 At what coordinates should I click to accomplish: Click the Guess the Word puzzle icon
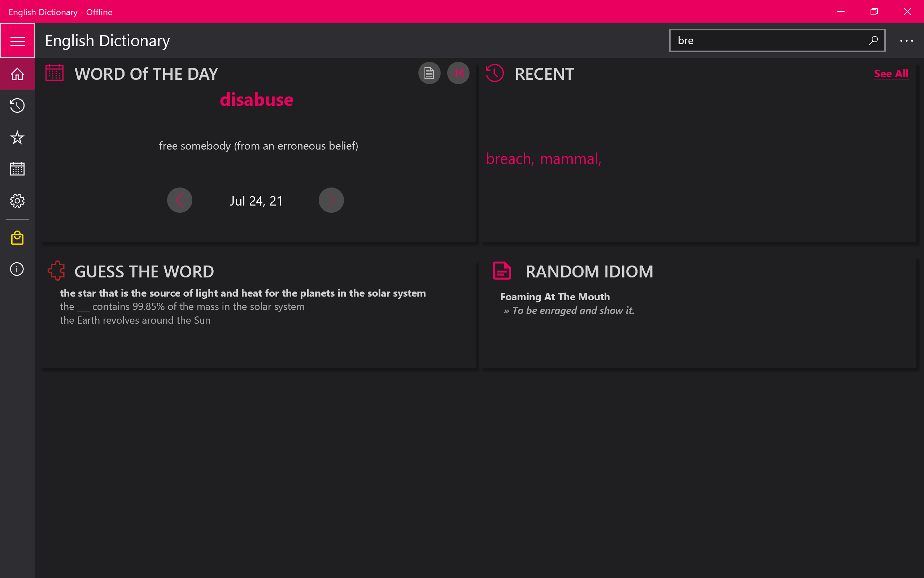pos(57,270)
